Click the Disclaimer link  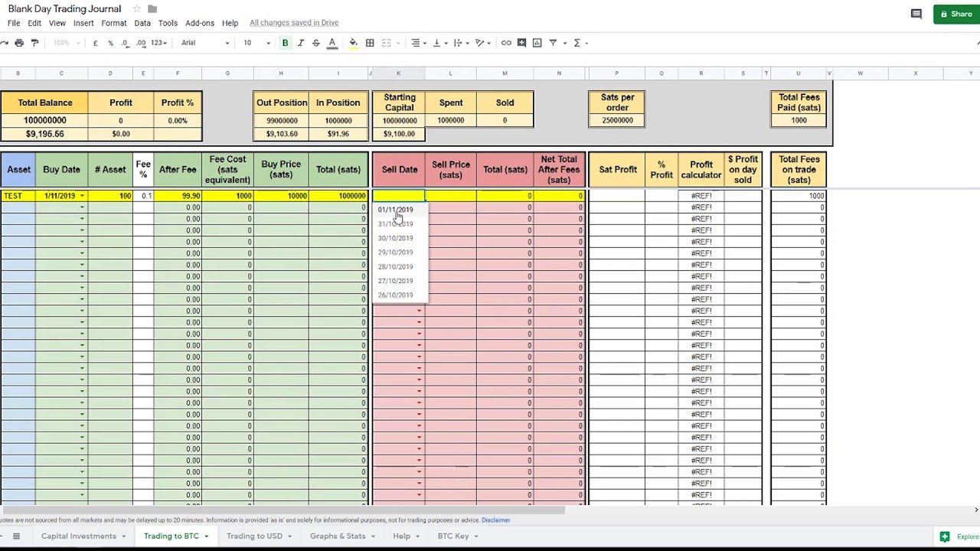[495, 520]
